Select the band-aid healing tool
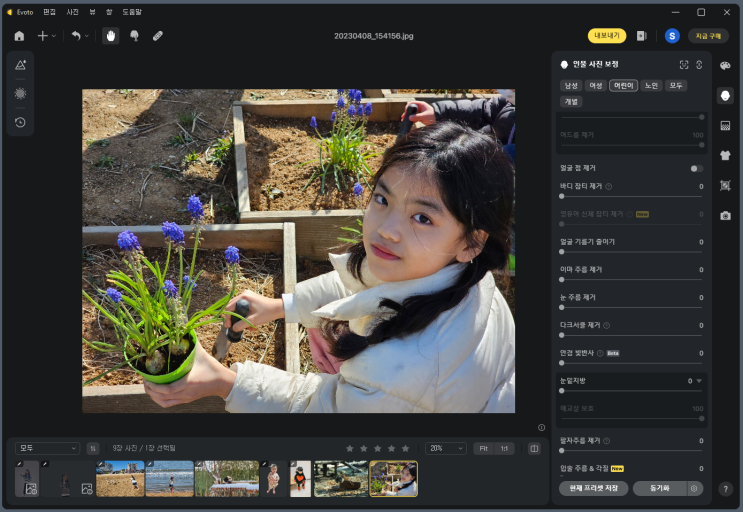 158,36
